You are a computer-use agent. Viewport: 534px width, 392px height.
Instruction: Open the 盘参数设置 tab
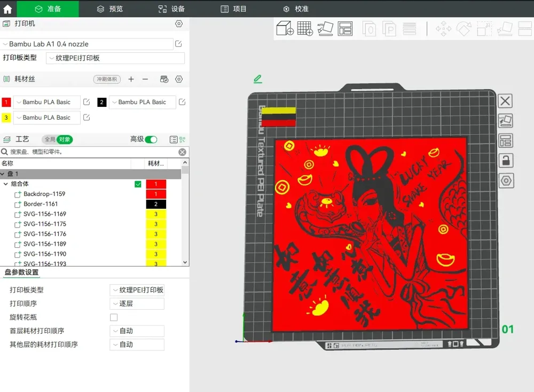21,272
